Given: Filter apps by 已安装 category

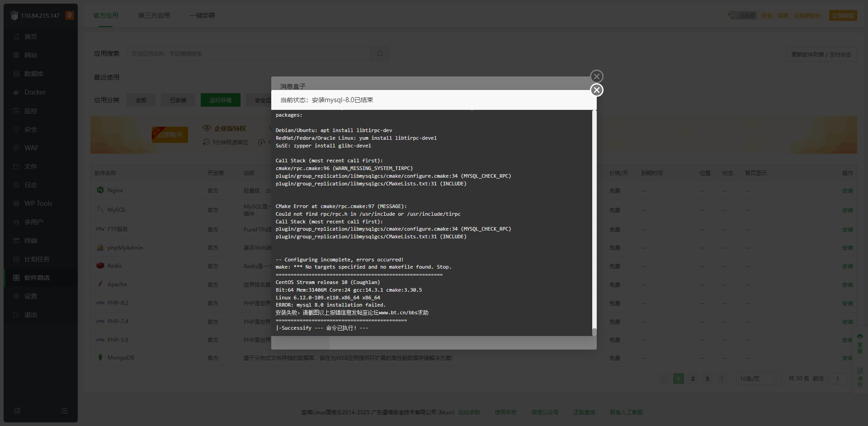Looking at the screenshot, I should coord(178,100).
